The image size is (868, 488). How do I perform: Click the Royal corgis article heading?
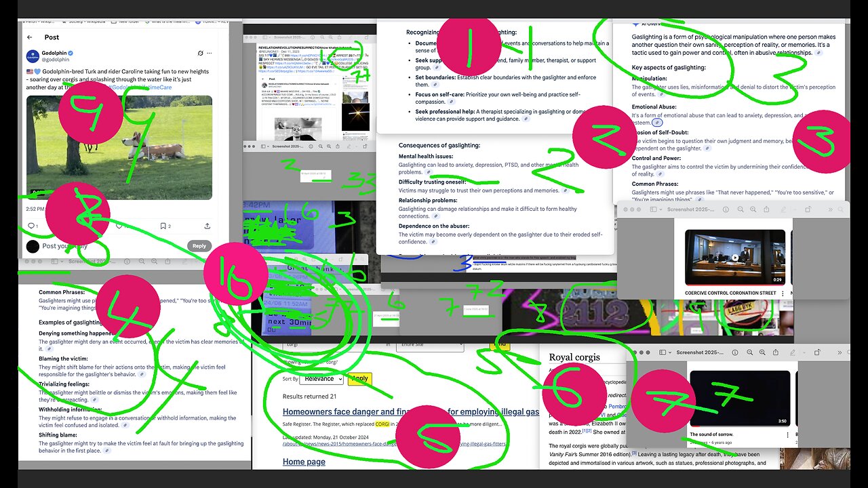coord(576,357)
